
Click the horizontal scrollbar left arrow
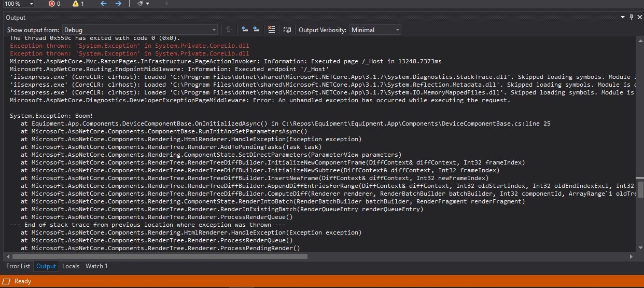tap(7, 256)
